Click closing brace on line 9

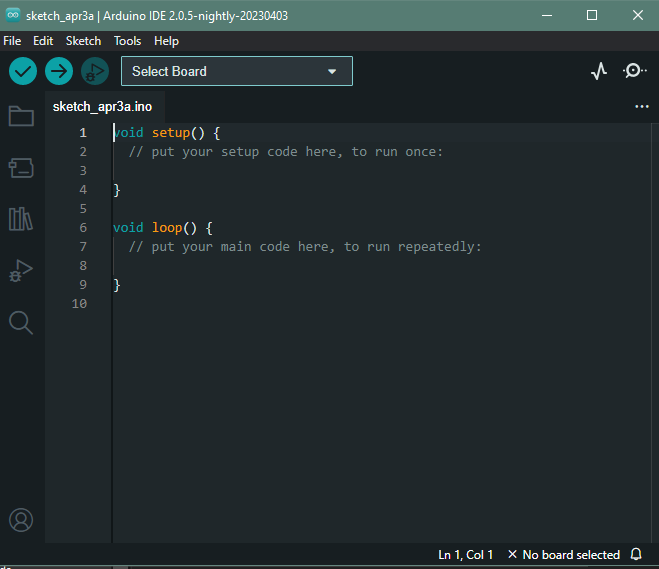click(117, 285)
